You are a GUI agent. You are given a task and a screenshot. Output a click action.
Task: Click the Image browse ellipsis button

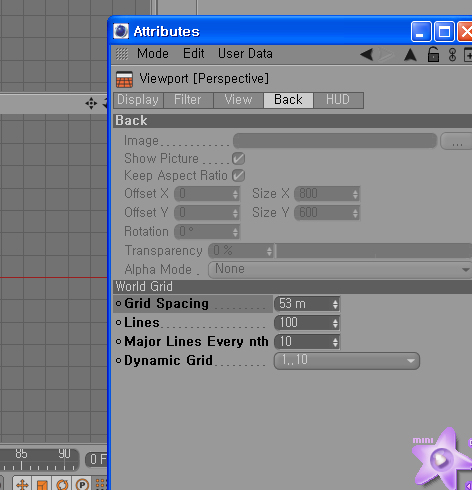pos(456,142)
